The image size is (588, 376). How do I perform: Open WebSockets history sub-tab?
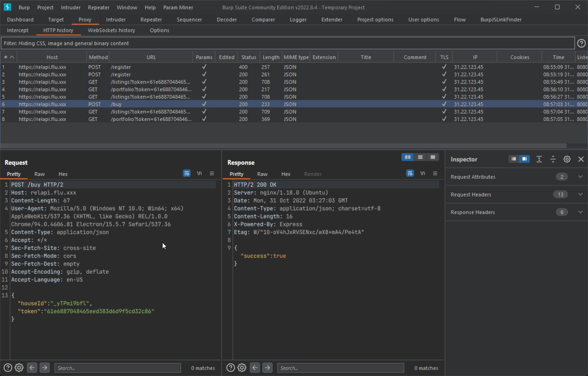pyautogui.click(x=111, y=31)
